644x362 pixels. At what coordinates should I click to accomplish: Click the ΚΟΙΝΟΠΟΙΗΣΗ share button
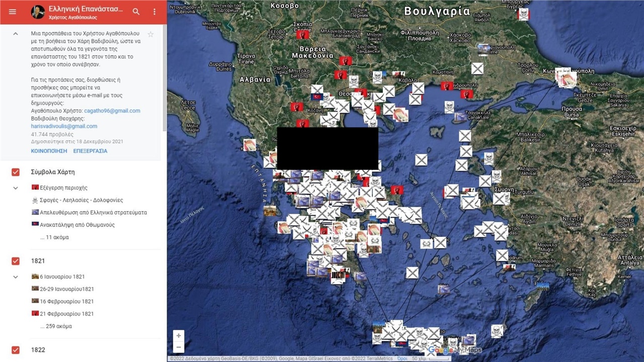point(48,151)
